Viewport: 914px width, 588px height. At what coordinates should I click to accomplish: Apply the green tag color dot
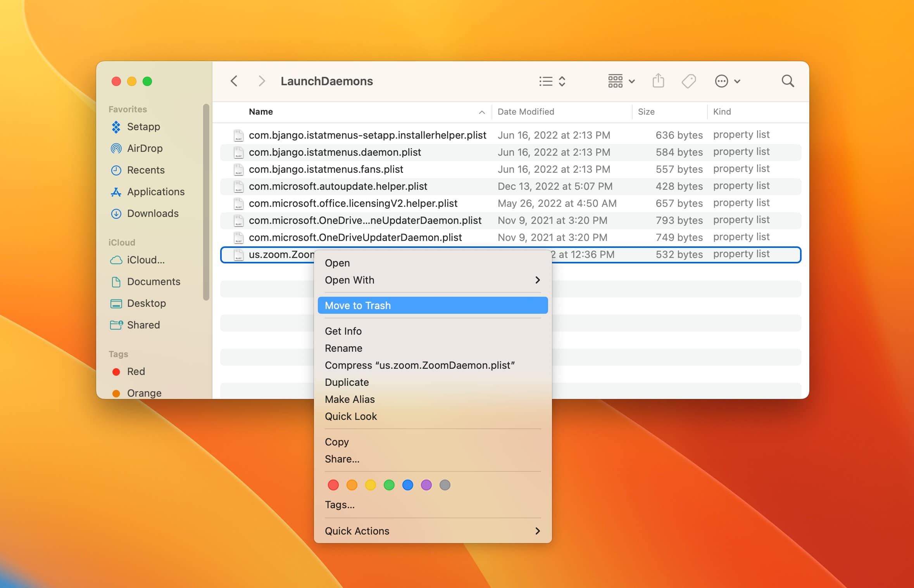pyautogui.click(x=389, y=485)
